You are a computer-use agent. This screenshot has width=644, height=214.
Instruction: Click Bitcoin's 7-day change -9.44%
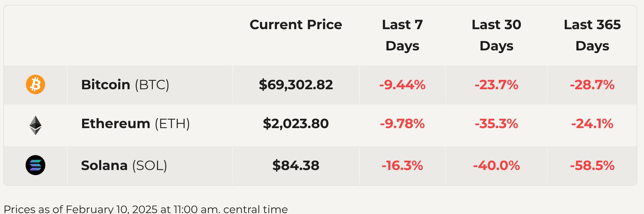coord(402,85)
